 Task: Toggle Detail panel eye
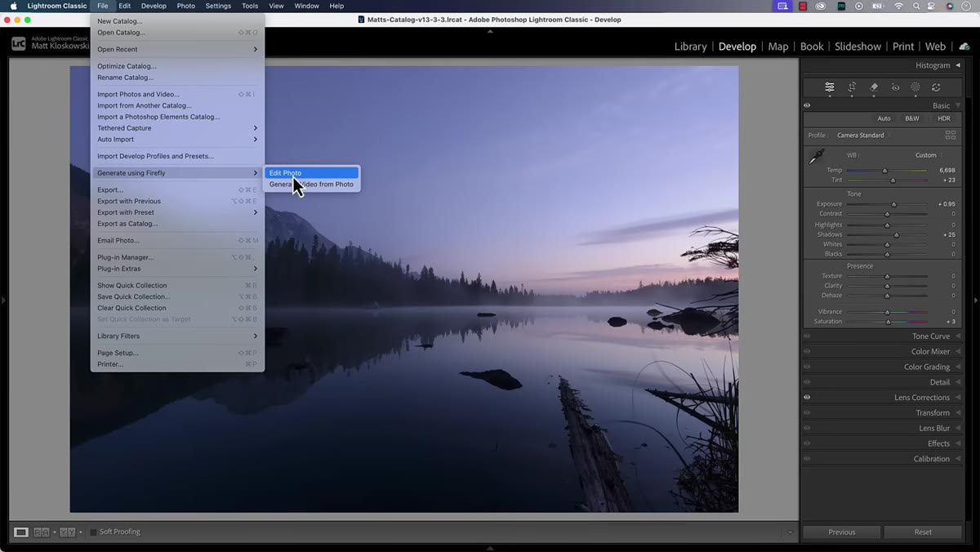pos(807,382)
